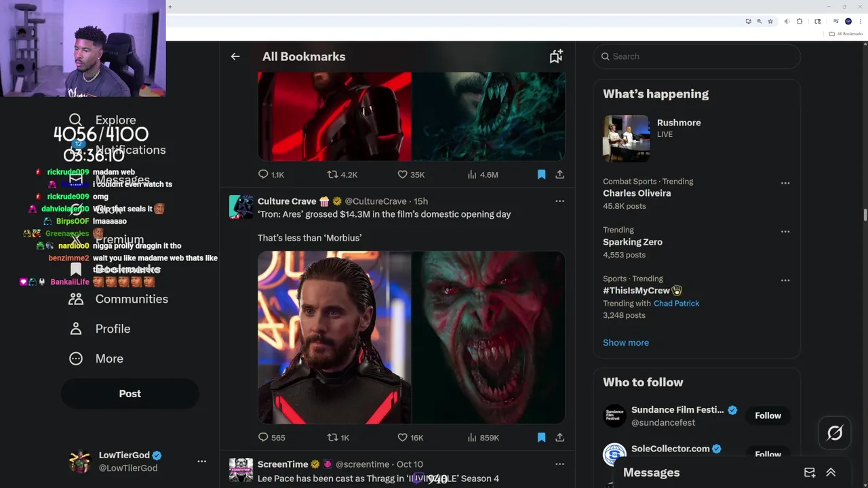The image size is (868, 488).
Task: Open the Chrome three-dot menu
Action: (x=860, y=22)
